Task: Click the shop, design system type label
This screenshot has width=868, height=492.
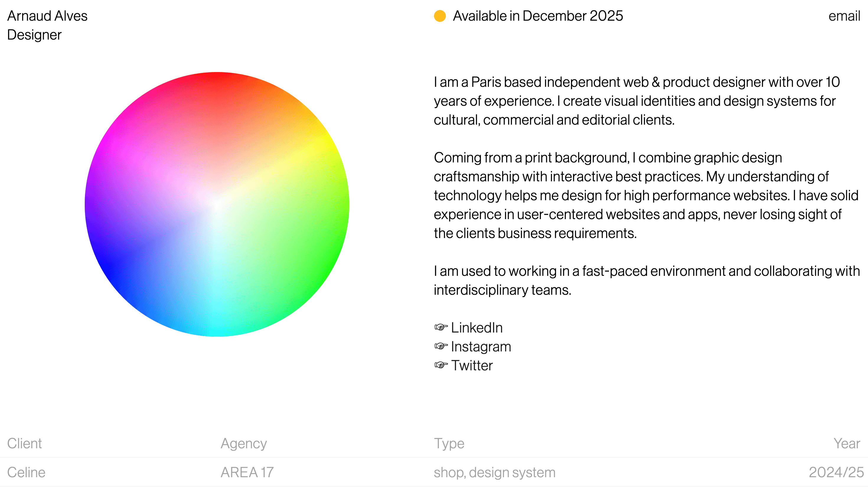Action: pos(494,472)
